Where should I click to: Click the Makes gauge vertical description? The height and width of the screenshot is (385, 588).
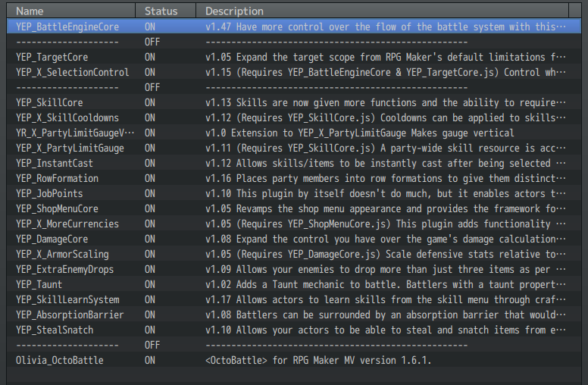pyautogui.click(x=360, y=133)
